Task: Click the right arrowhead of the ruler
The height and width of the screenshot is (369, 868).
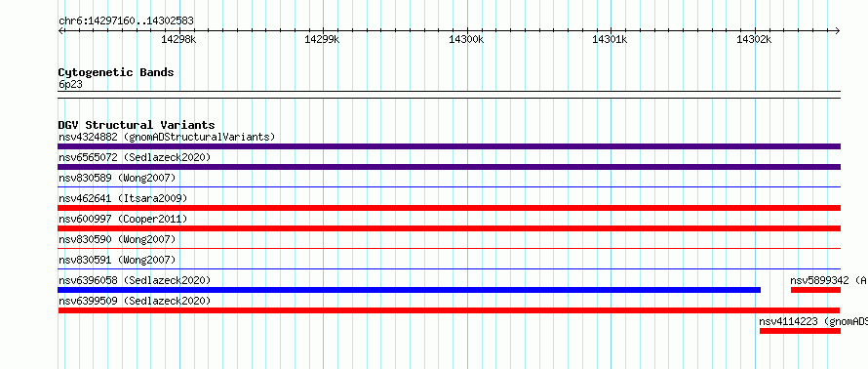Action: 838,30
